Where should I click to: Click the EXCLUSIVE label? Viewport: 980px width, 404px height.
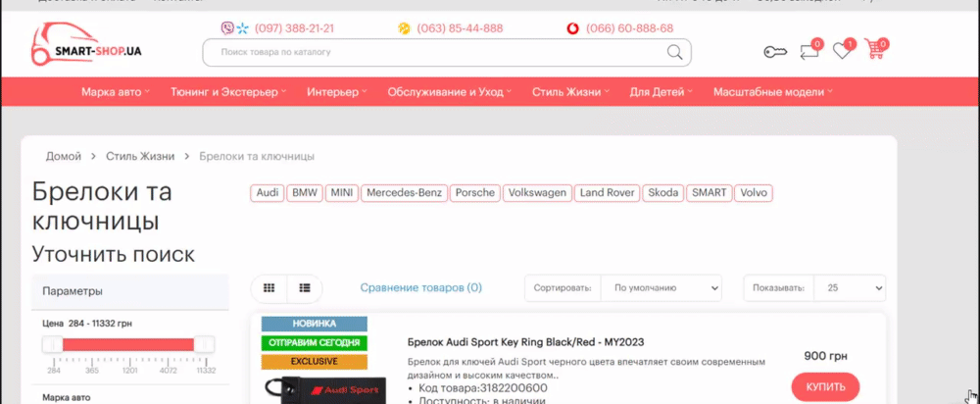[315, 362]
